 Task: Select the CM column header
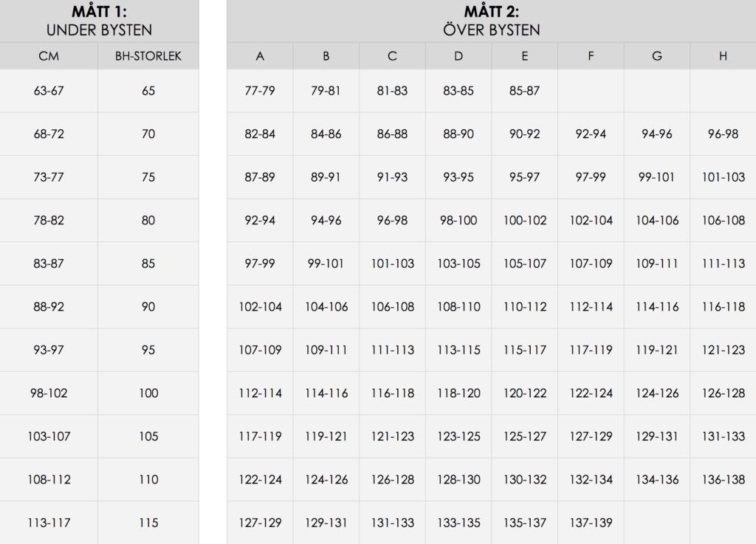point(49,56)
